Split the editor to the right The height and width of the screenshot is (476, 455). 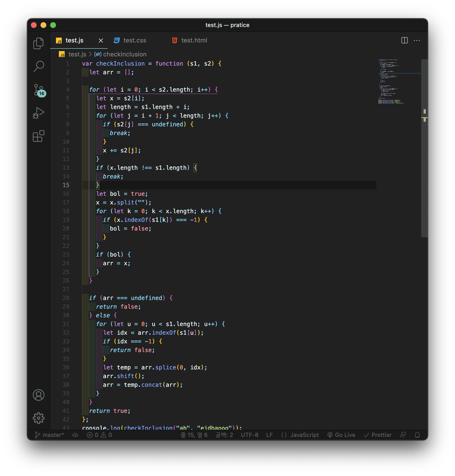404,40
